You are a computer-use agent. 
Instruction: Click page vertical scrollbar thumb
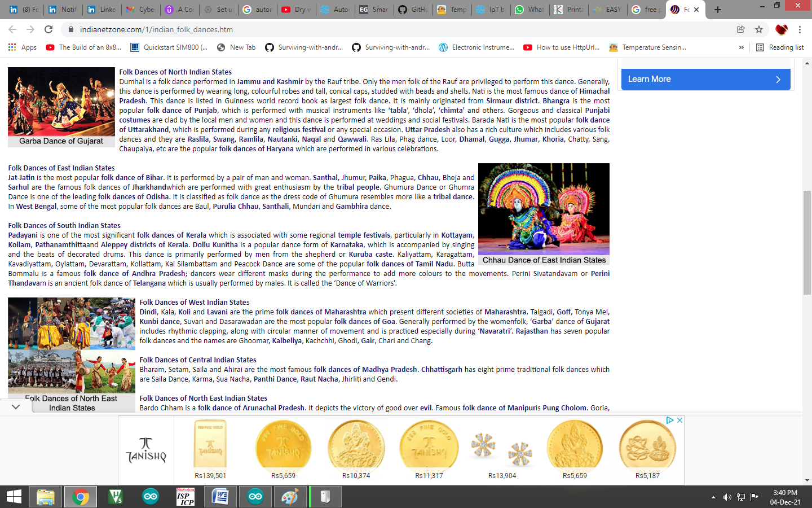pyautogui.click(x=807, y=243)
